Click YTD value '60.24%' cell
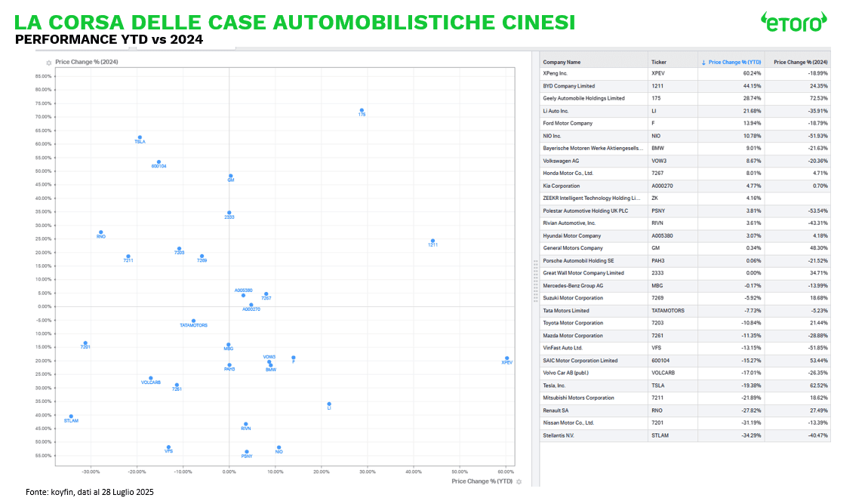 [731, 74]
